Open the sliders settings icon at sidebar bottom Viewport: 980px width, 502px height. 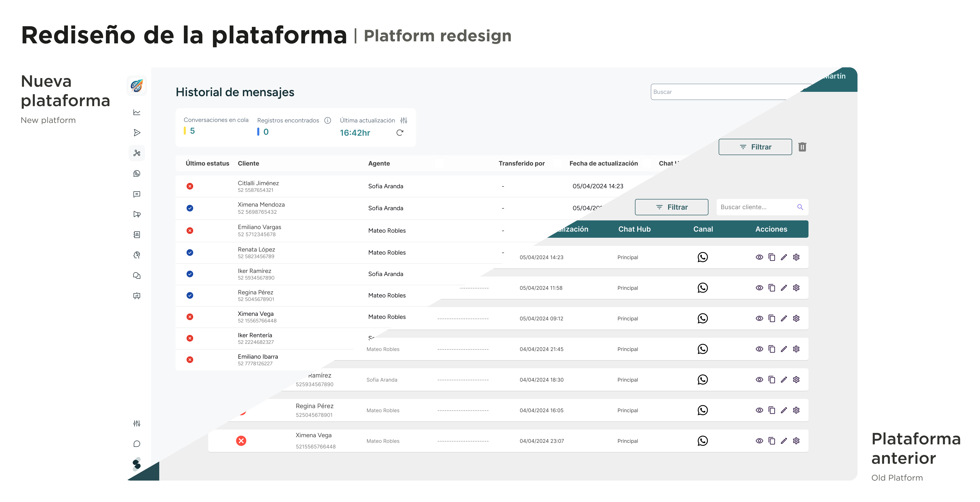[137, 423]
